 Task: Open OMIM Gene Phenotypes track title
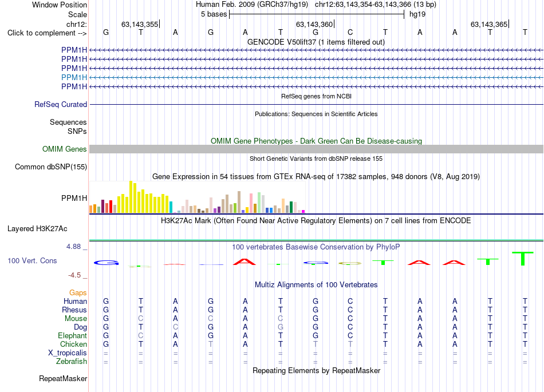point(317,141)
